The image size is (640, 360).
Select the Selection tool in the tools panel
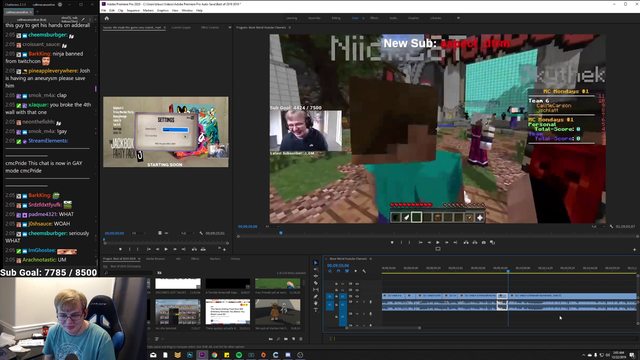(316, 262)
